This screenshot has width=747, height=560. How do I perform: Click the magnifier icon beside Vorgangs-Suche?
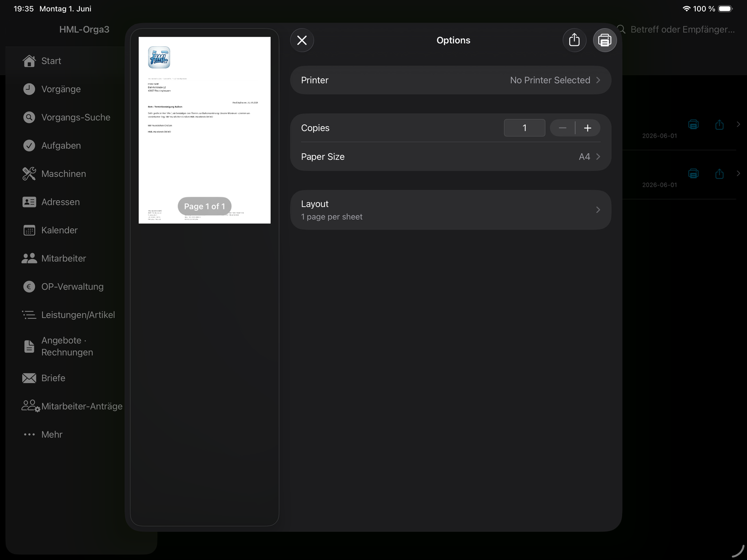29,117
